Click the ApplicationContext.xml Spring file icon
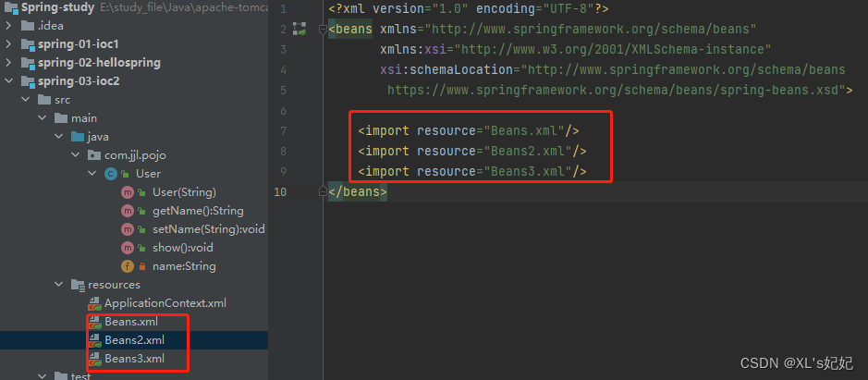Image resolution: width=868 pixels, height=380 pixels. click(94, 303)
